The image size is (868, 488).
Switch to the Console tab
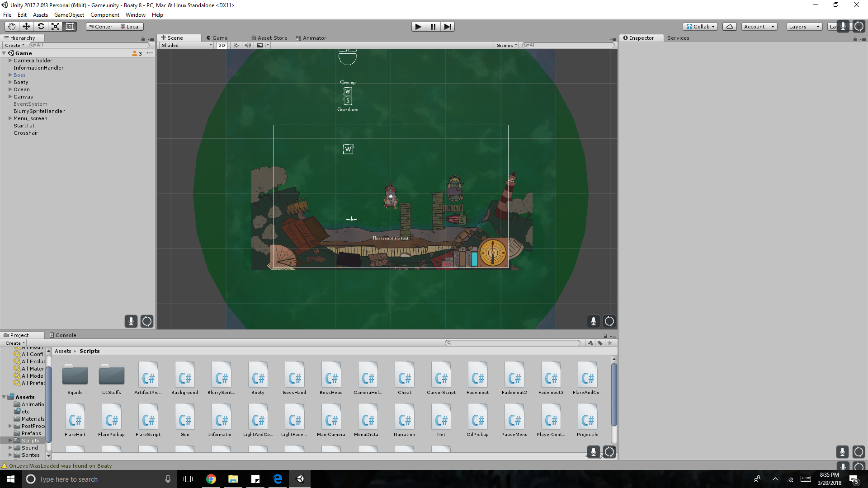coord(63,335)
